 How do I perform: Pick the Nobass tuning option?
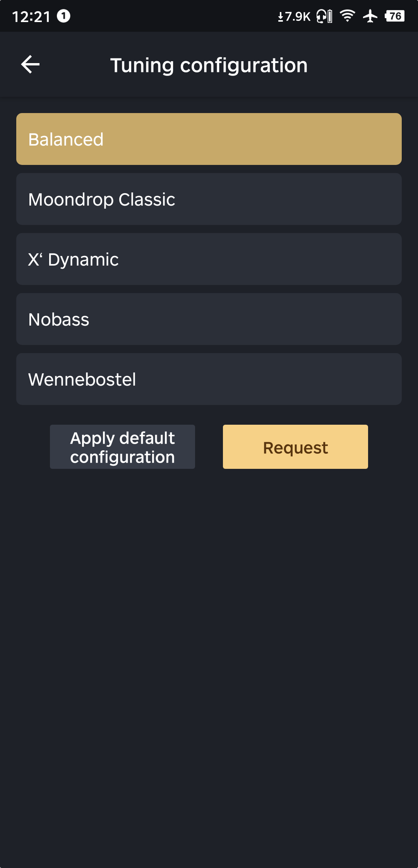pyautogui.click(x=209, y=319)
